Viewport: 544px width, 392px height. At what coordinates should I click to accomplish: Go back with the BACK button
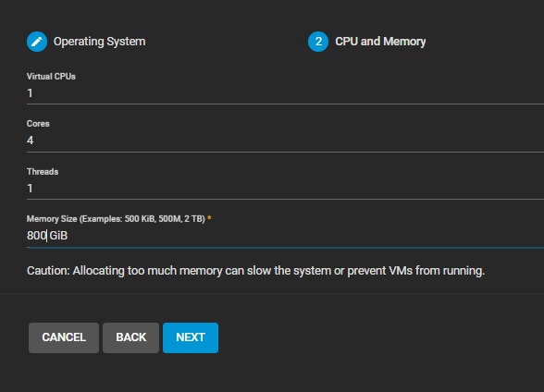[130, 337]
